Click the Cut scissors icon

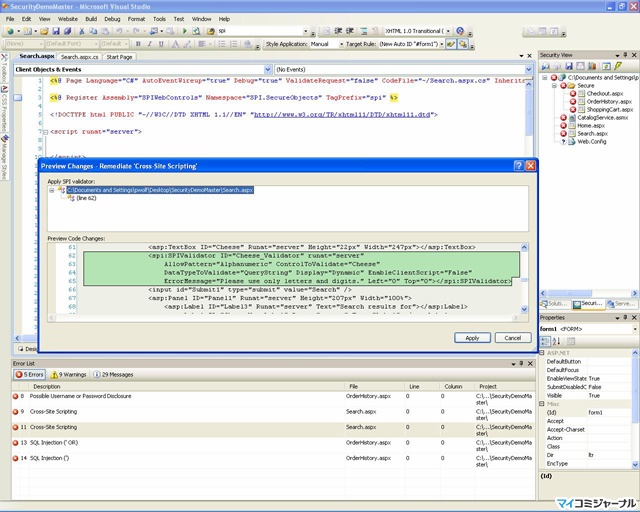pos(81,31)
